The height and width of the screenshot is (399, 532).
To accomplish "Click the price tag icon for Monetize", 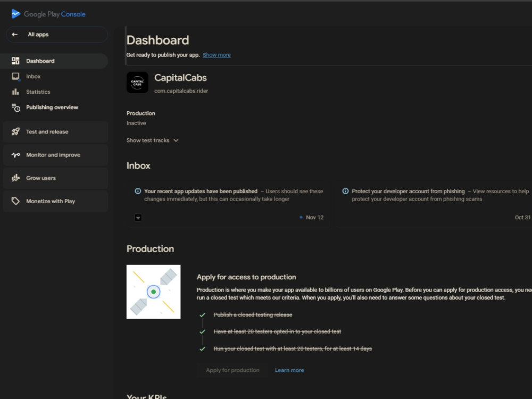I will click(15, 201).
